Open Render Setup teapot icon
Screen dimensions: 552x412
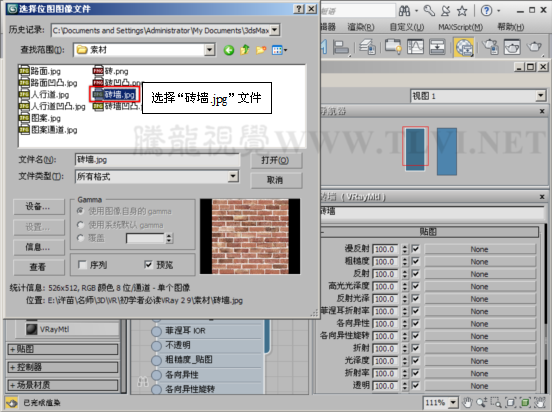point(490,47)
